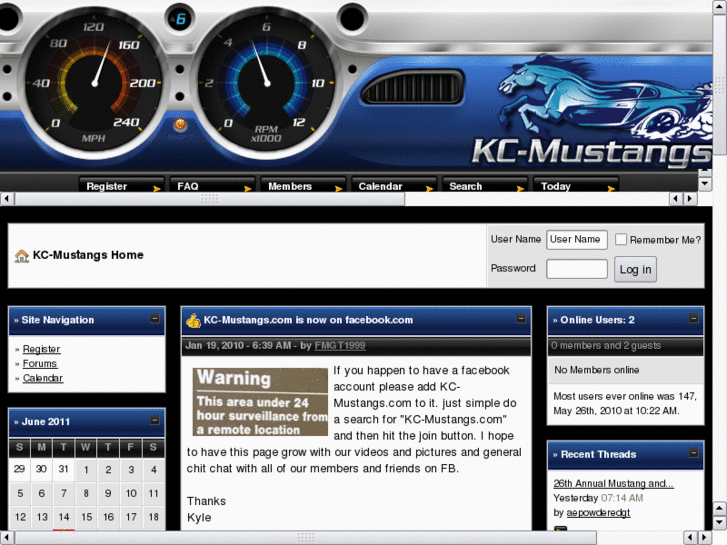Open the Today menu item
Viewport: 727px width, 545px height.
point(575,186)
